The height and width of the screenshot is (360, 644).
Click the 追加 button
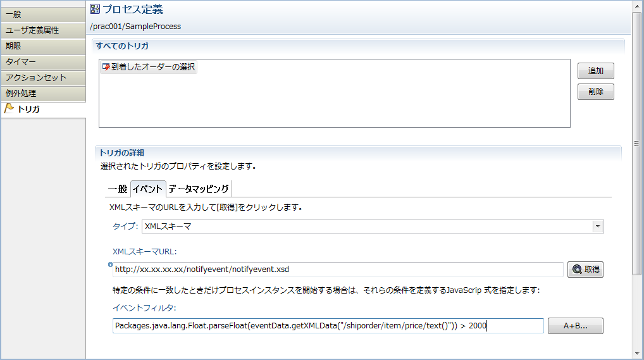click(595, 71)
